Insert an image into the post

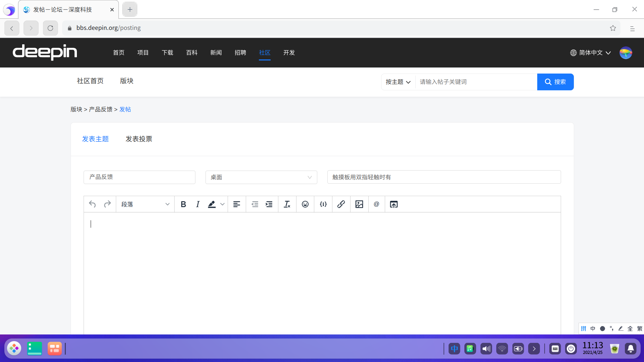click(359, 204)
